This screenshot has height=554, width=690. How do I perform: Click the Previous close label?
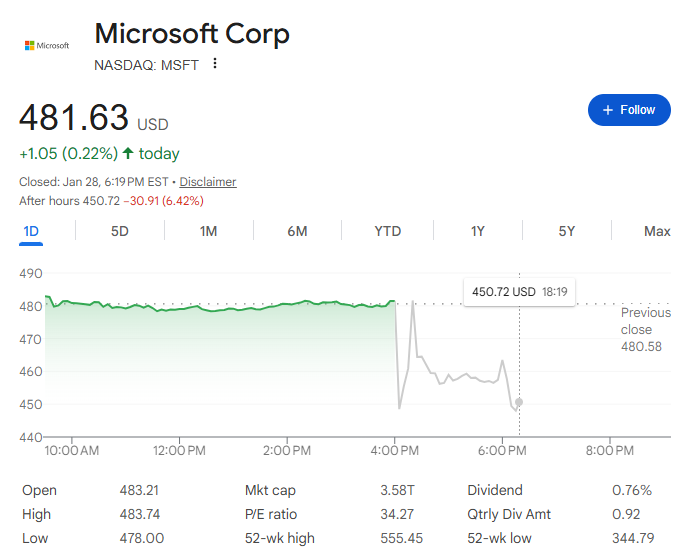[645, 321]
